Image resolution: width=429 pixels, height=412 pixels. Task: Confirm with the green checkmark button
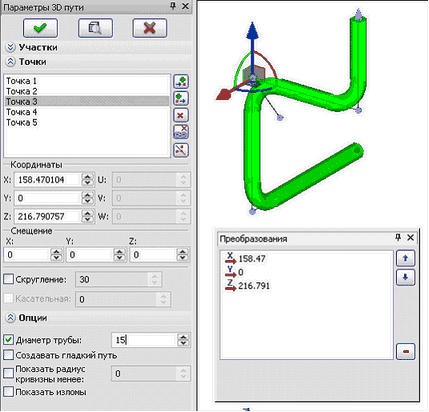tap(40, 28)
